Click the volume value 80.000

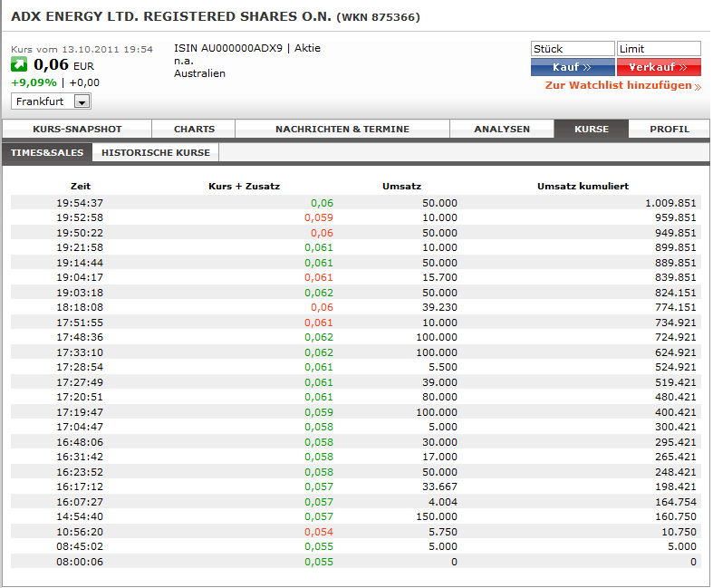coord(439,397)
